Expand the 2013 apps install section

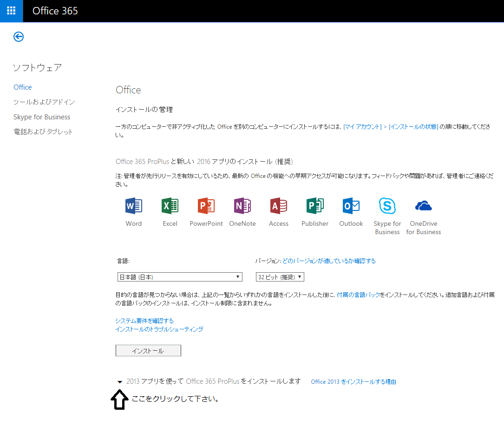coord(120,382)
